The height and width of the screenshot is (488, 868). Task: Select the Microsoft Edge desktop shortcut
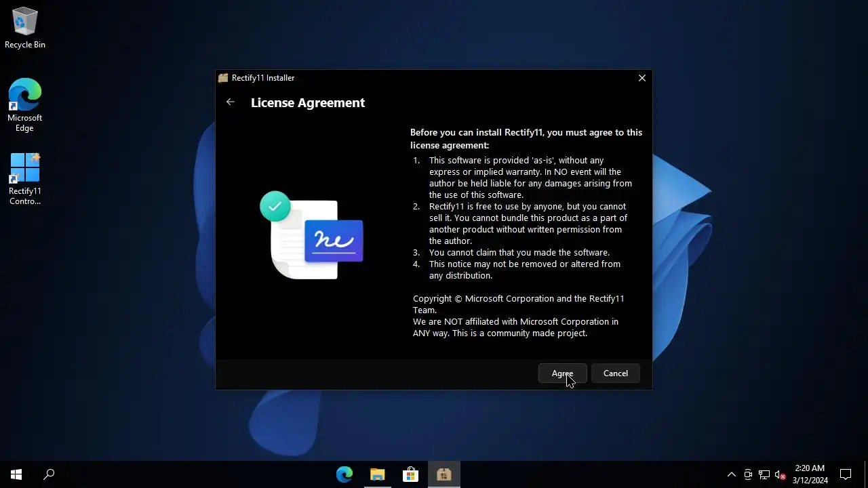(x=25, y=106)
